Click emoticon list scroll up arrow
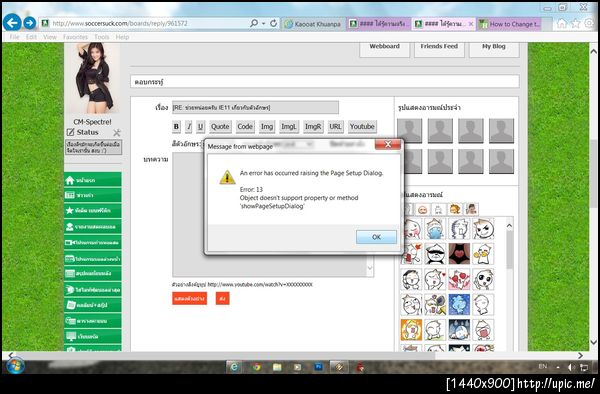This screenshot has height=394, width=600. click(x=509, y=226)
